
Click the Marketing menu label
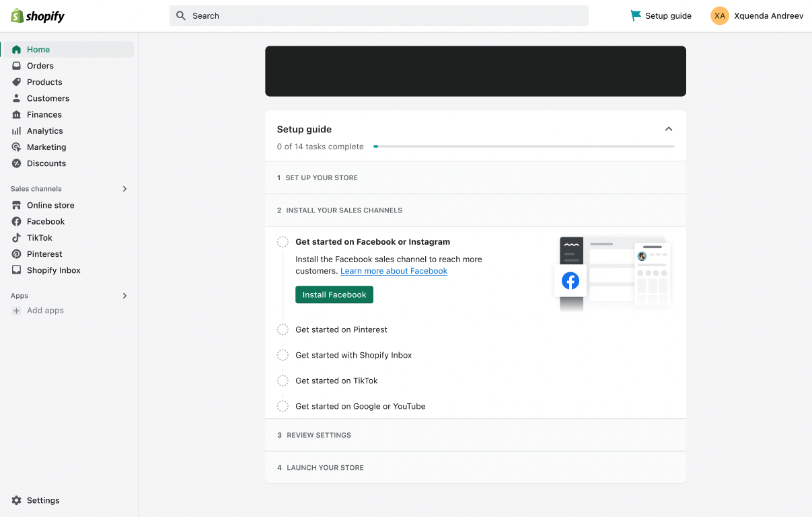pos(46,147)
